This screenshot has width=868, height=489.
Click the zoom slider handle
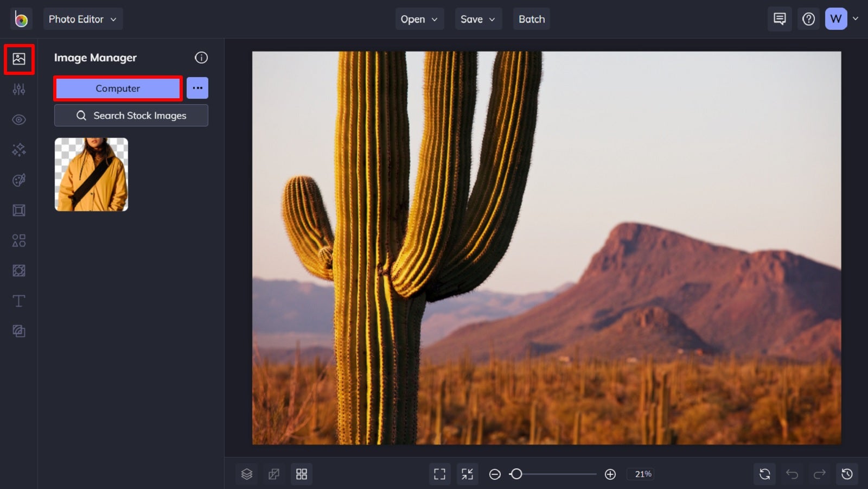point(516,474)
